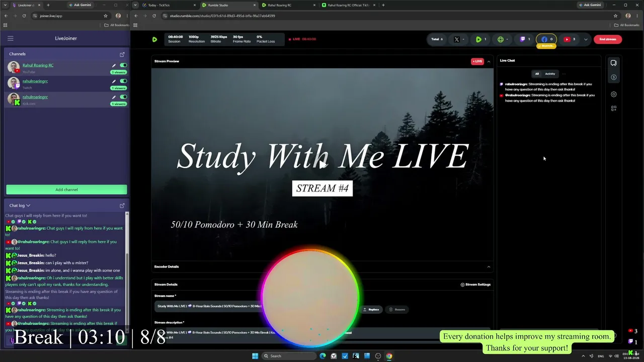644x362 pixels.
Task: Open the Kick rahulroaringrc channel link
Action: click(x=35, y=97)
